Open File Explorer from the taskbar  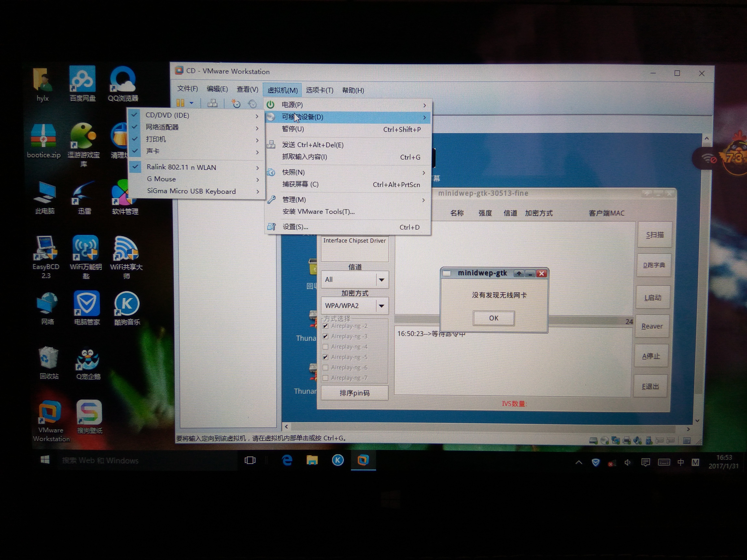click(312, 460)
